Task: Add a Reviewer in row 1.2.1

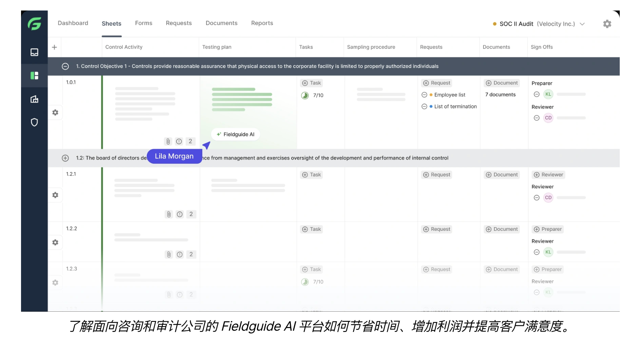Action: coord(549,175)
